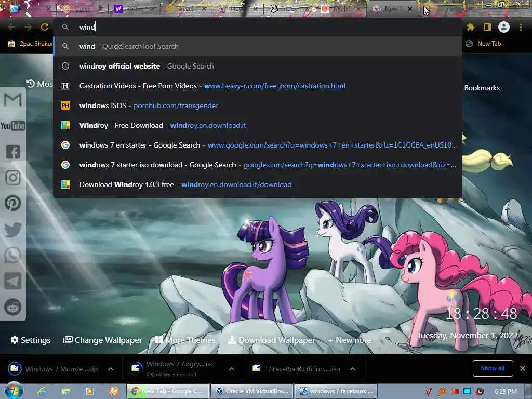Click the speaker volume tray icon

pyautogui.click(x=480, y=392)
